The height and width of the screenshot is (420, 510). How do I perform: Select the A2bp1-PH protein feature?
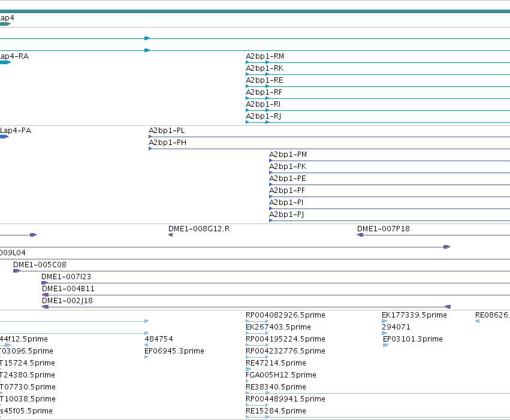[x=168, y=143]
